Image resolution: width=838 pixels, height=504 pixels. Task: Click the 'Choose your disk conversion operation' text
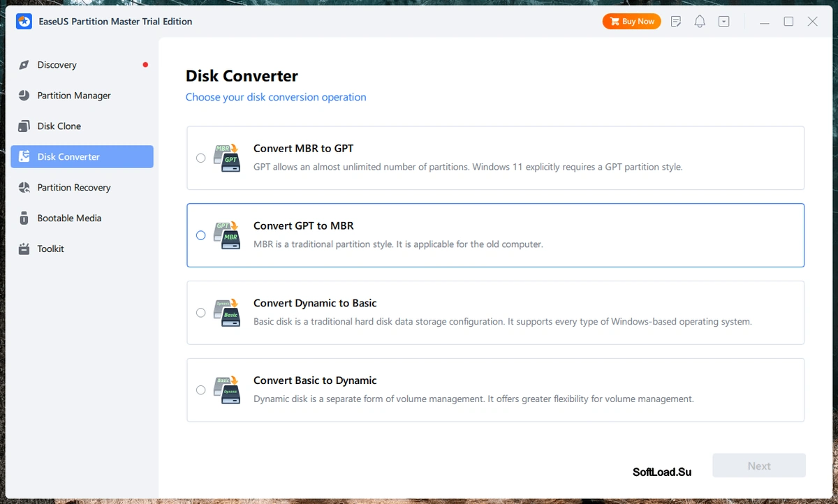pos(276,97)
